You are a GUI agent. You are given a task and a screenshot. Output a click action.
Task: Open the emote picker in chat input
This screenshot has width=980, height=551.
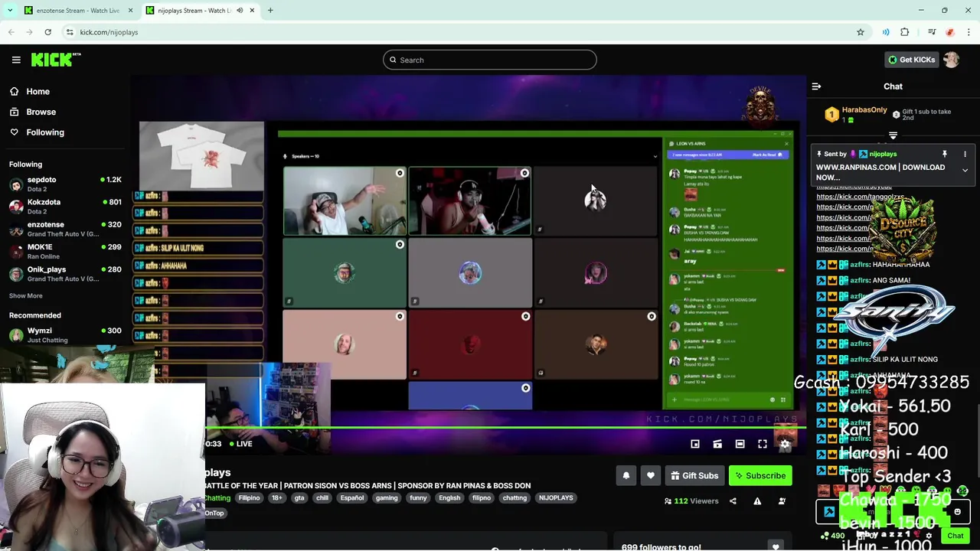(x=957, y=512)
